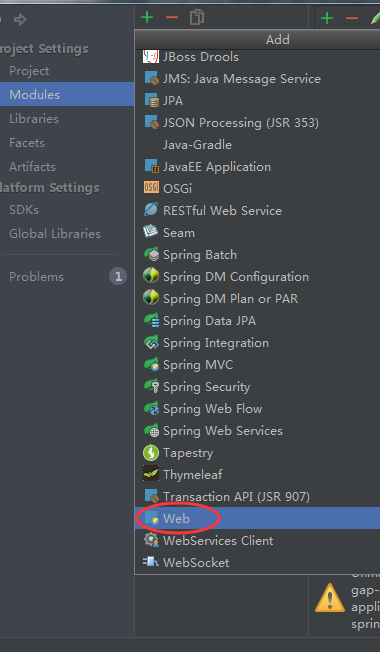The width and height of the screenshot is (380, 652).
Task: Click Spring Security menu entry text
Action: point(207,387)
